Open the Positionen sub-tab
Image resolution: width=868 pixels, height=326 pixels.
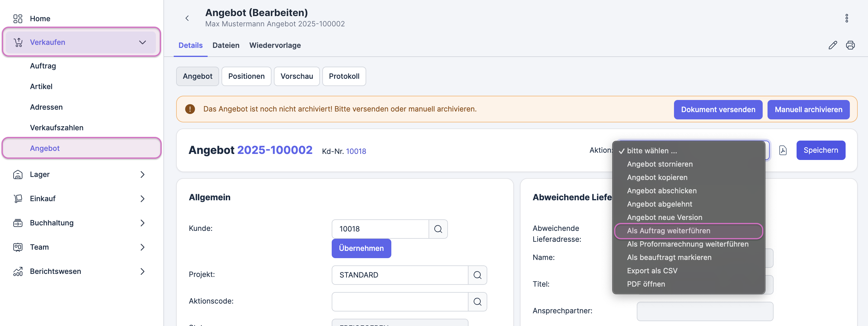coord(246,76)
